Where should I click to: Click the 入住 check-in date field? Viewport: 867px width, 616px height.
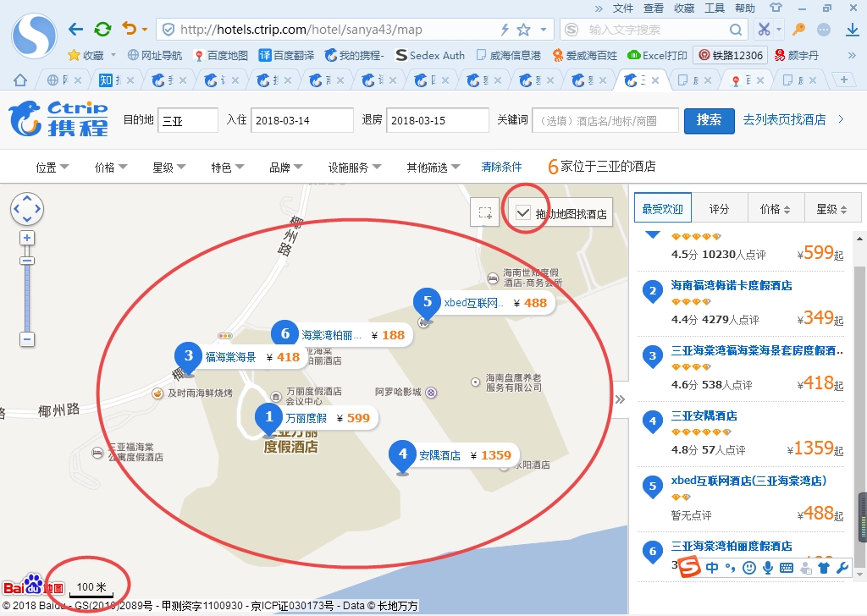302,120
